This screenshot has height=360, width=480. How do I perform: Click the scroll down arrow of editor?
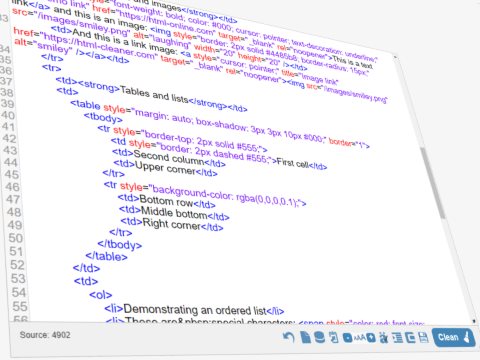(474, 321)
